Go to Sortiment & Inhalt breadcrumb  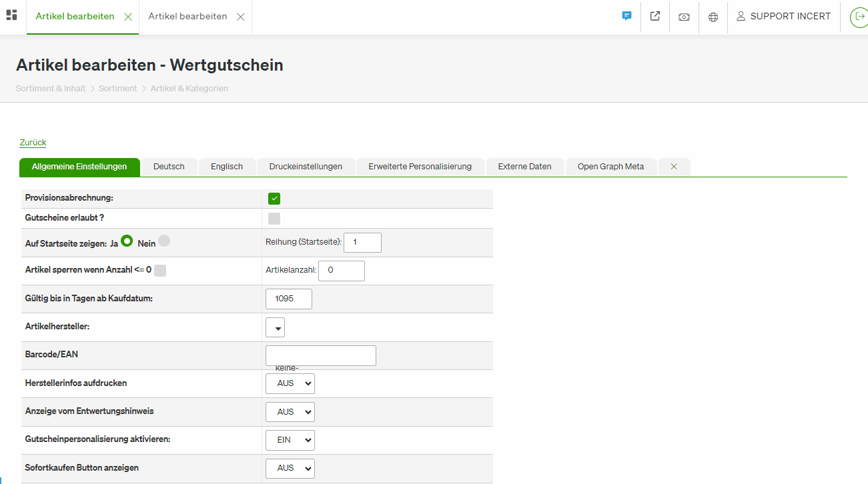[51, 89]
